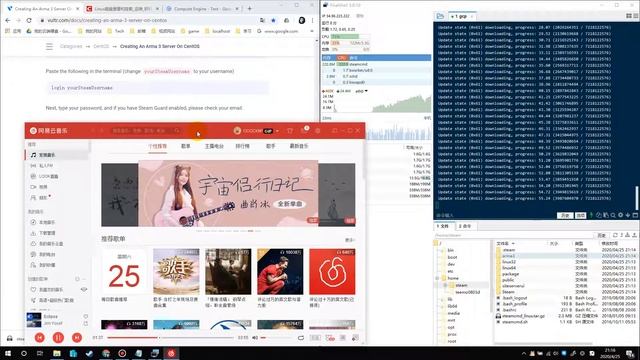Sort by the 文件名 column header
Screen dimensions: 640x360
point(505,243)
